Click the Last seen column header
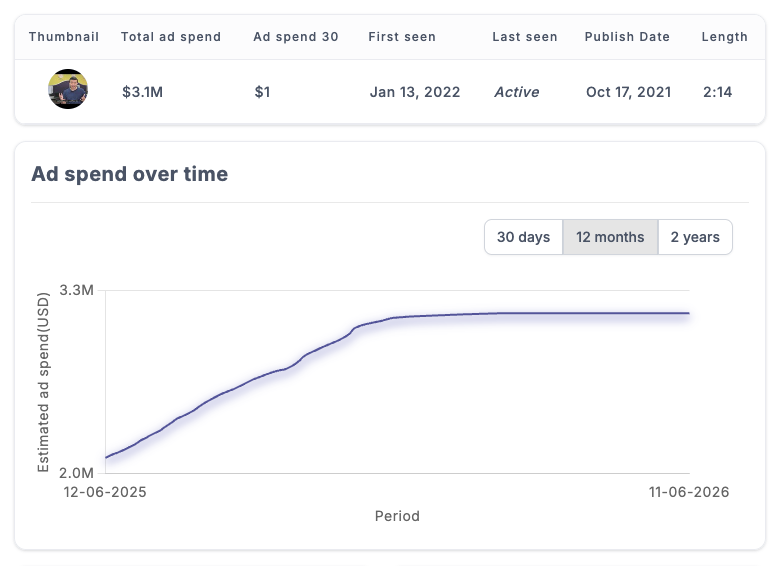Image resolution: width=776 pixels, height=566 pixels. tap(525, 37)
